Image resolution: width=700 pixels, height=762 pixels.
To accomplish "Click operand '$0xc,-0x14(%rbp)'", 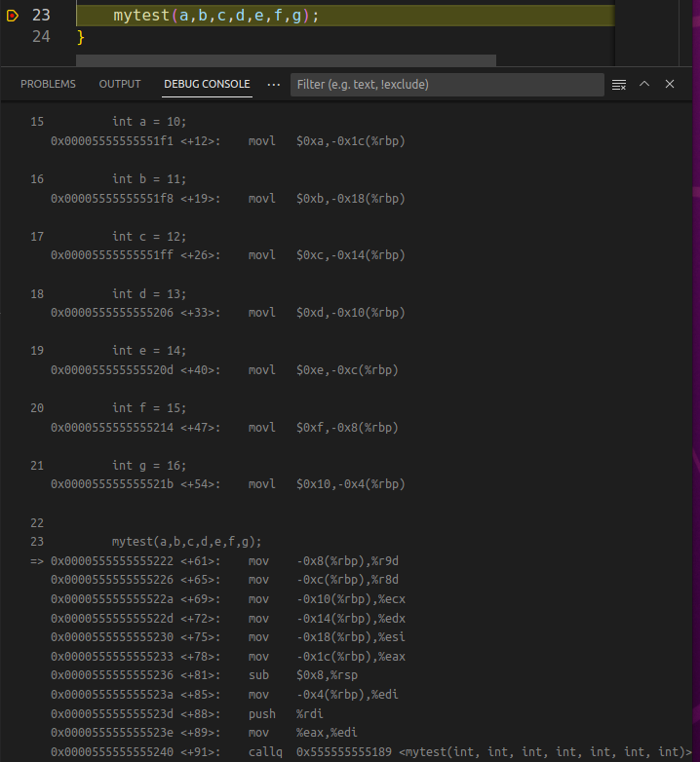I will click(350, 255).
